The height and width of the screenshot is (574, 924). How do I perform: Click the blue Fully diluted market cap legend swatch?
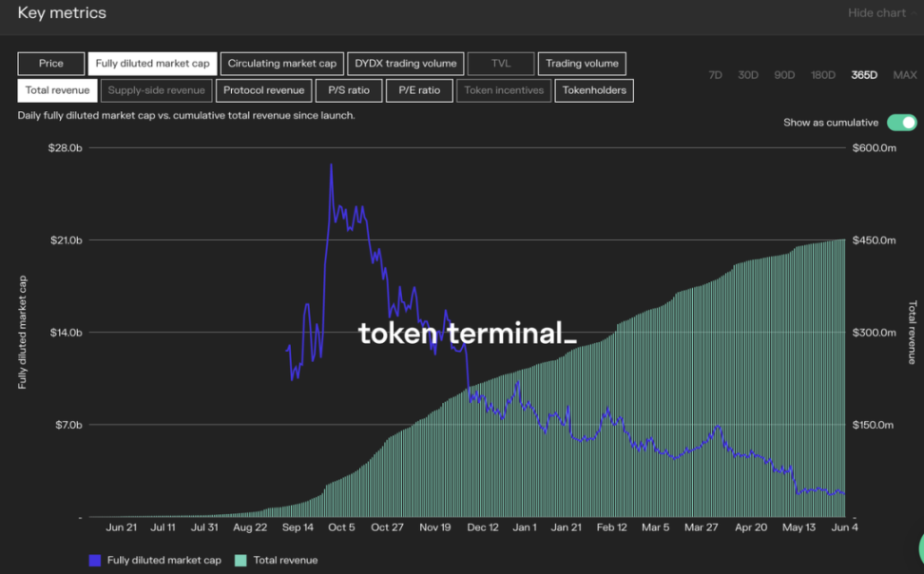click(x=94, y=561)
